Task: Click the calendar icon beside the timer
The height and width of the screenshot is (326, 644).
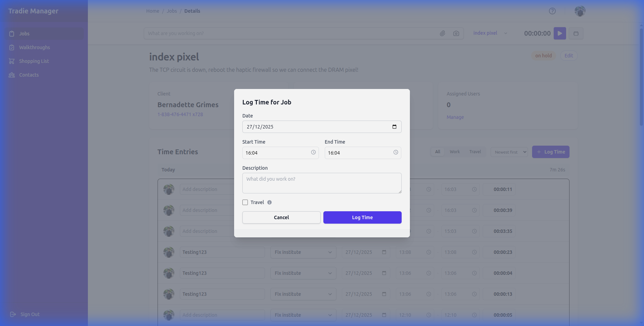Action: point(576,33)
